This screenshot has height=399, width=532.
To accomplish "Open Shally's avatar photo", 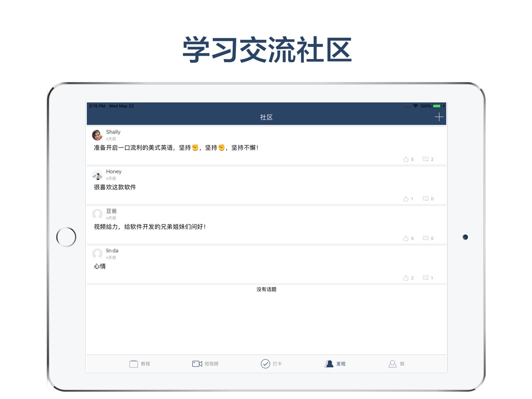I will click(97, 135).
